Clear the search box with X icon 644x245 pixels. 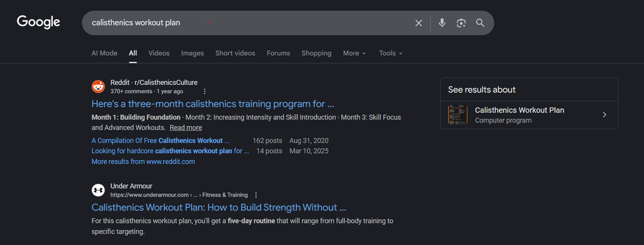[419, 23]
